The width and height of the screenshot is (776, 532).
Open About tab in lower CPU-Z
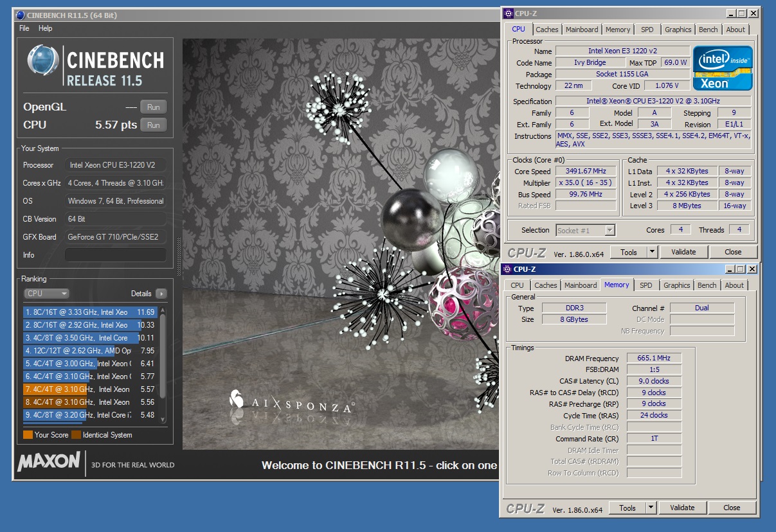[x=734, y=285]
